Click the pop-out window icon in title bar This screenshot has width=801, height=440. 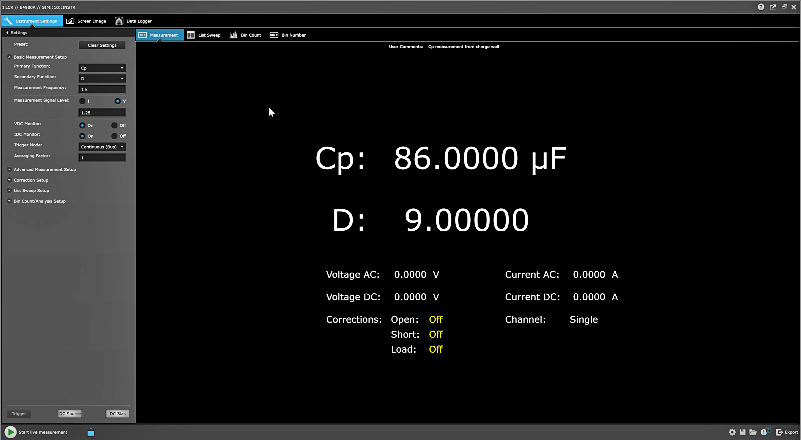[772, 6]
